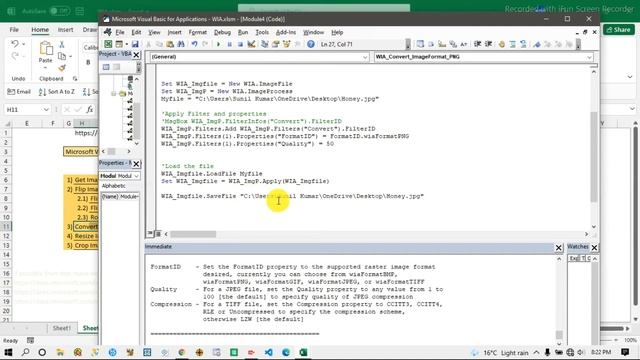This screenshot has width=640, height=360.
Task: Toggle Design Mode icon
Action: point(251,44)
